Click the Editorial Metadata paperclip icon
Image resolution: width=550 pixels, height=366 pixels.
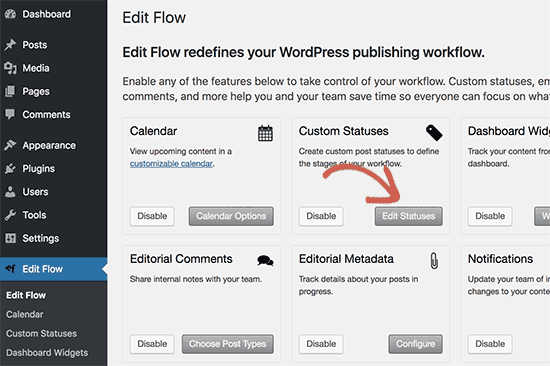pyautogui.click(x=434, y=261)
